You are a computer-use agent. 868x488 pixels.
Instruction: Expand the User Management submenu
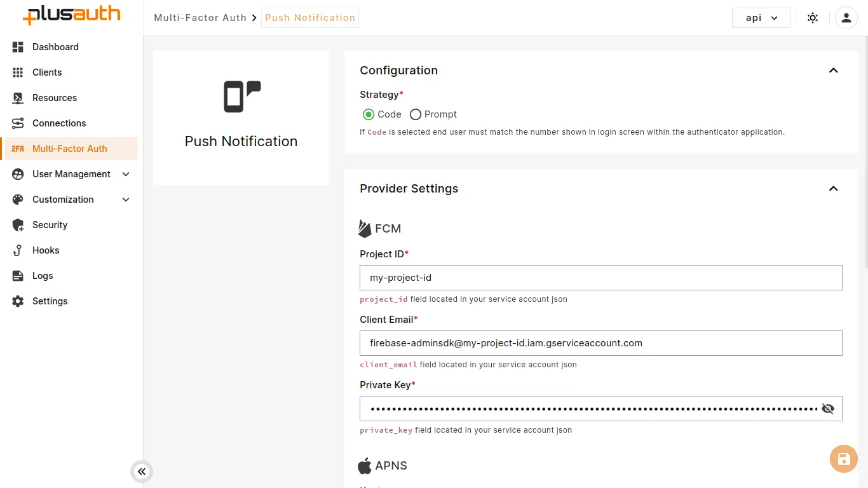[x=126, y=174]
